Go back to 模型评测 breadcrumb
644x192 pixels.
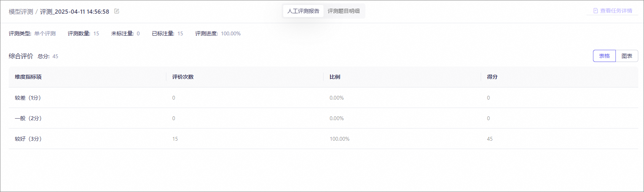[x=21, y=12]
